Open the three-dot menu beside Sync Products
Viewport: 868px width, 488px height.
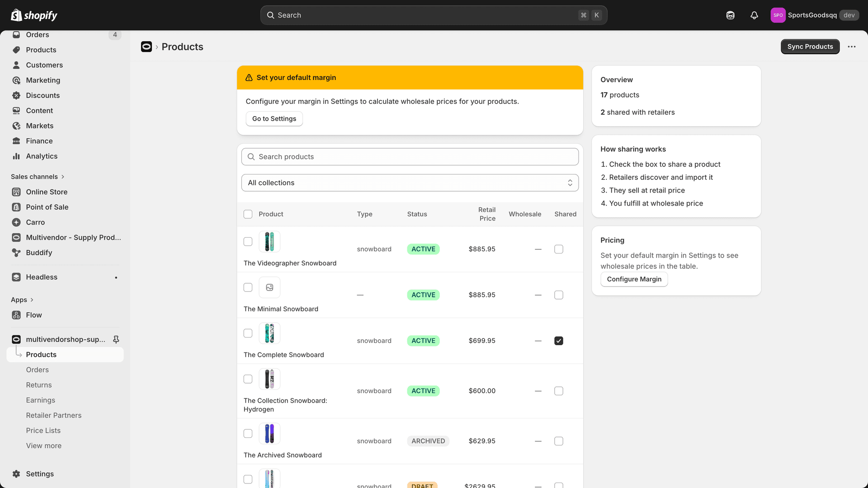tap(852, 47)
